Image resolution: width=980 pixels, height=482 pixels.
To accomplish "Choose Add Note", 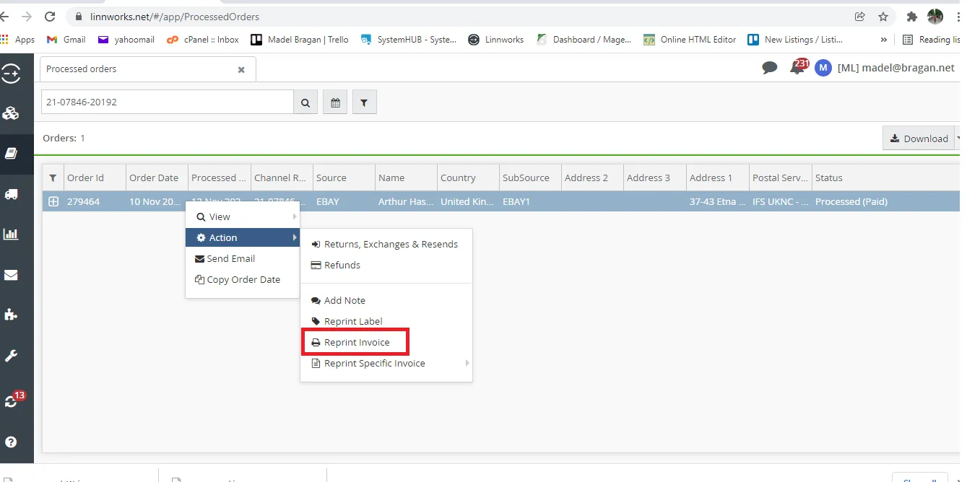I will (x=386, y=300).
